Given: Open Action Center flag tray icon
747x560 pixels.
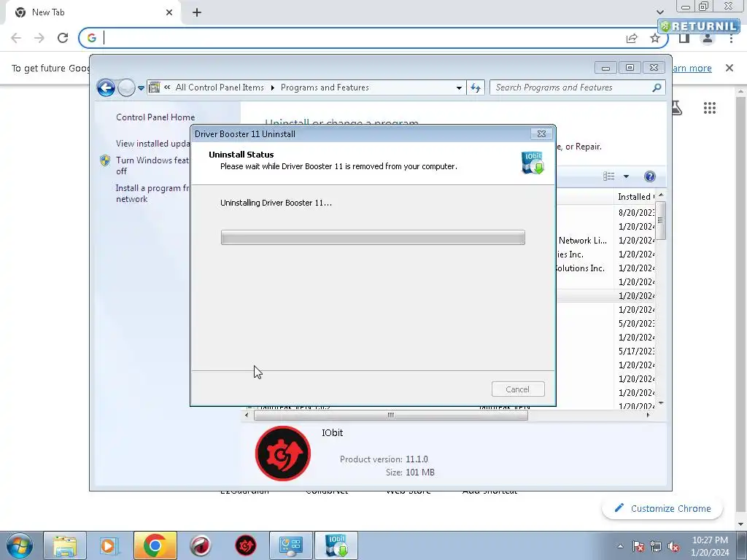Looking at the screenshot, I should tap(638, 546).
